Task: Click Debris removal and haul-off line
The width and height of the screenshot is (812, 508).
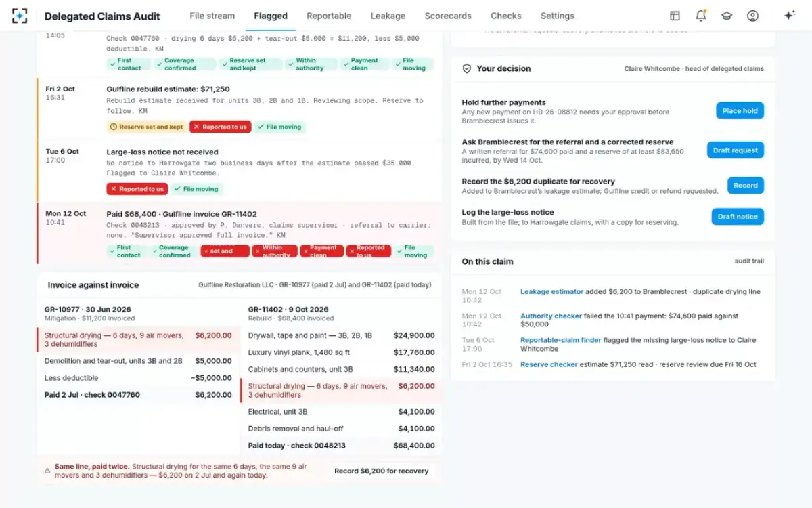Action: tap(340, 429)
